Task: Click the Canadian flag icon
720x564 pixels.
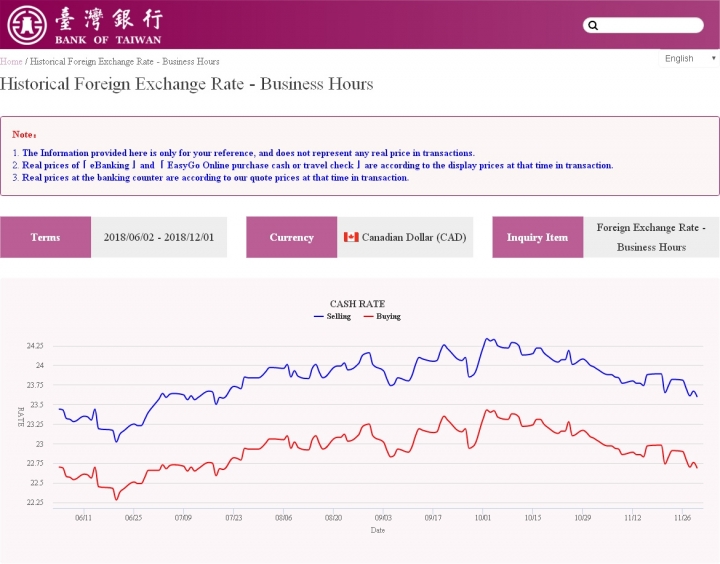Action: pos(351,237)
